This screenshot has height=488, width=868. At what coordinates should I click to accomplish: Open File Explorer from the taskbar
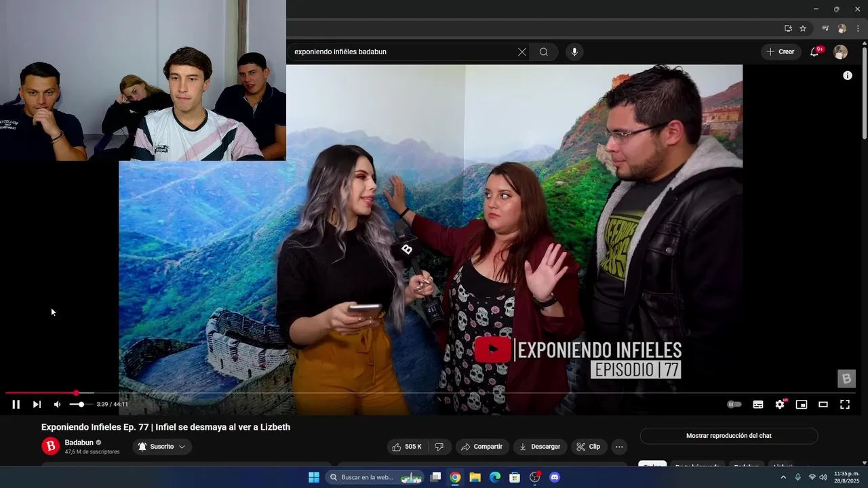click(x=475, y=477)
